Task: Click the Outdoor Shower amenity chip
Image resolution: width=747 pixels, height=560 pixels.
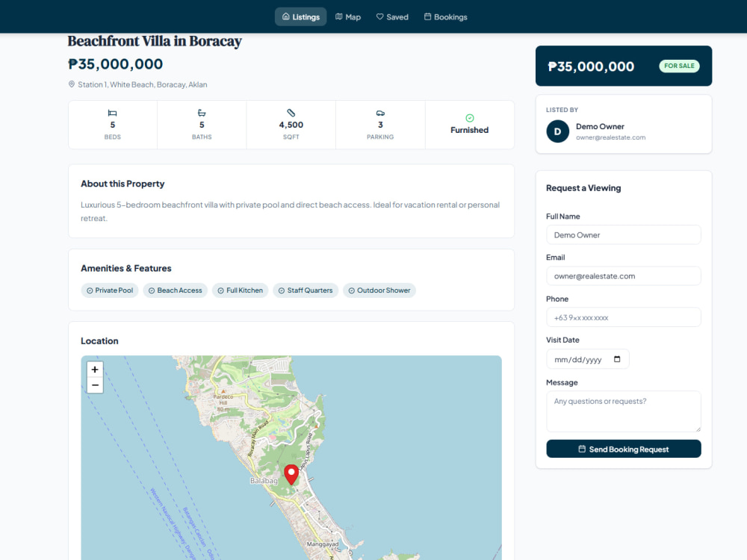Action: 379,290
